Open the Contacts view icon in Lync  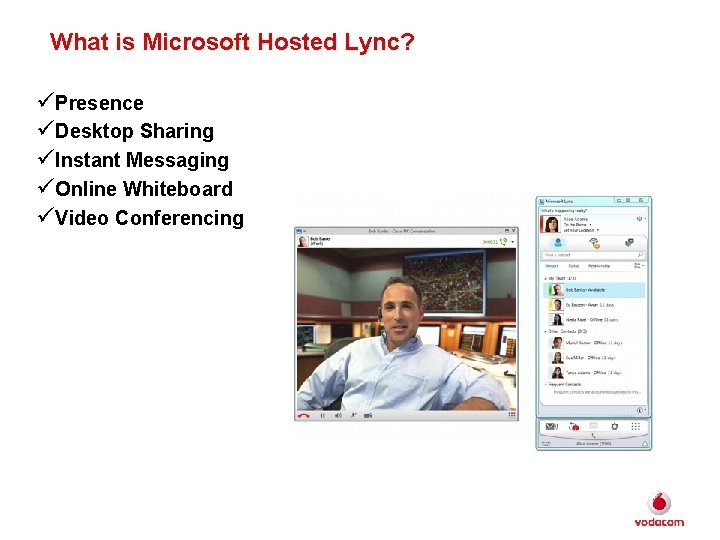[x=558, y=243]
